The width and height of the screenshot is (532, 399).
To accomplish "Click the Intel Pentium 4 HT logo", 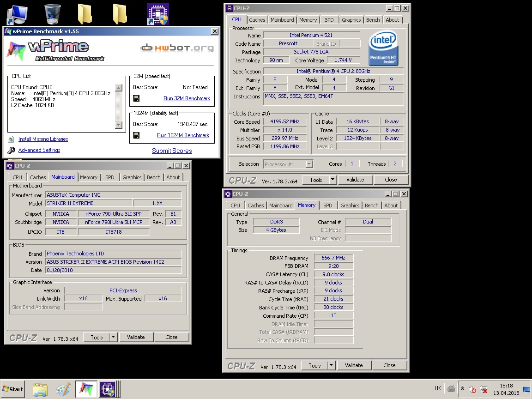I will (383, 48).
